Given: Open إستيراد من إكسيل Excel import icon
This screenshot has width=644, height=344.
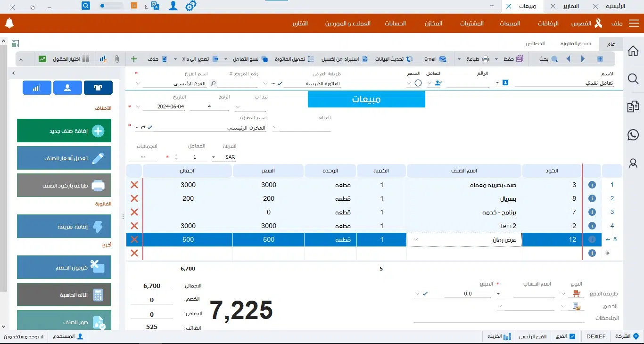Looking at the screenshot, I should pos(365,58).
